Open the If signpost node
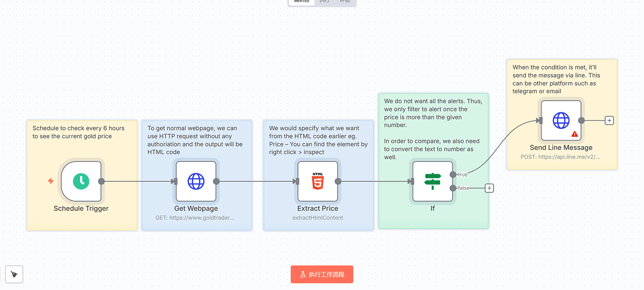Viewport: 644px width, 290px height. tap(432, 181)
